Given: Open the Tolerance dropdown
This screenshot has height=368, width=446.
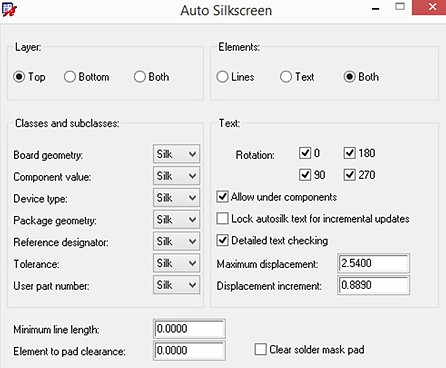Looking at the screenshot, I should coord(176,263).
